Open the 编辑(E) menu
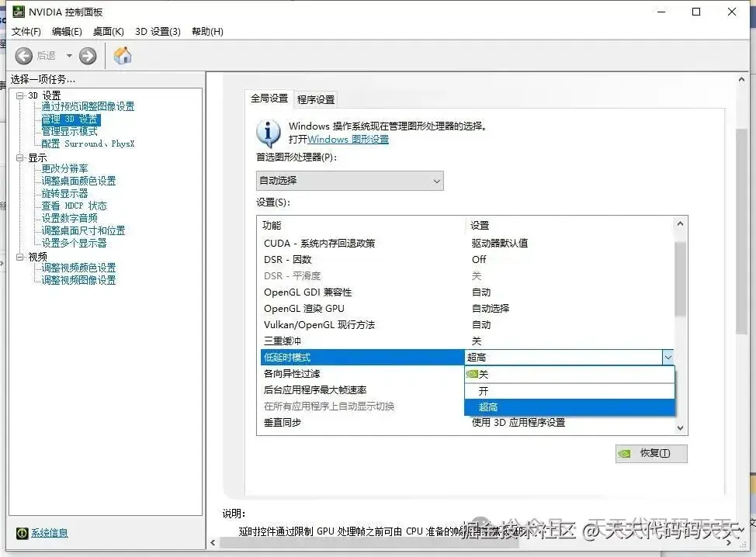This screenshot has width=756, height=557. click(x=67, y=31)
